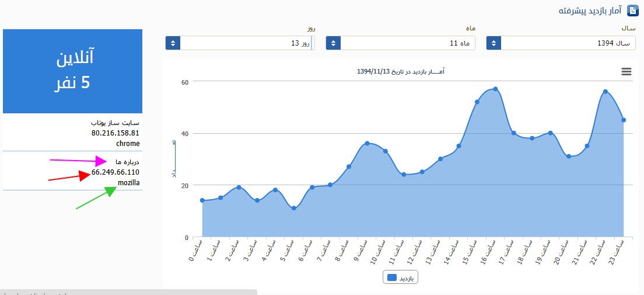Click the blue legend color swatch

pos(392,278)
